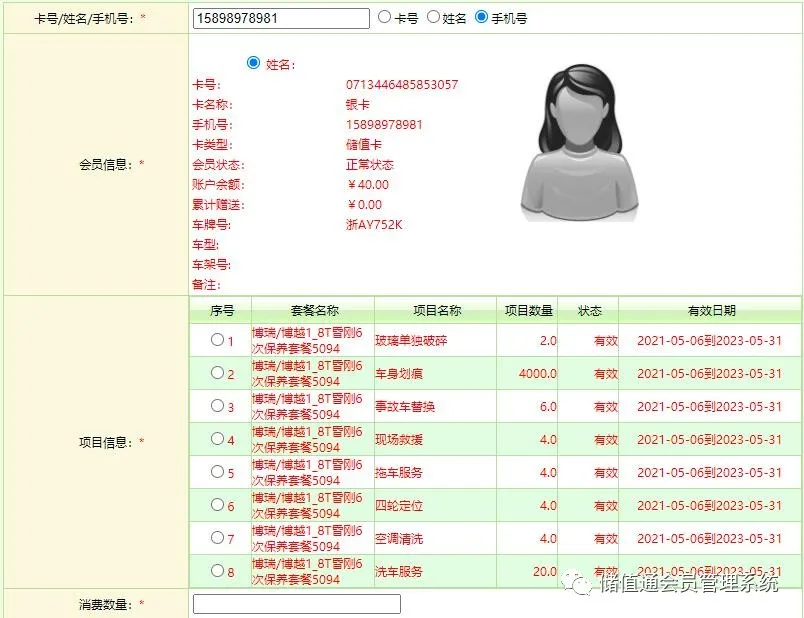Screen dimensions: 804x618
Task: Pick item 3 事故车替换 radio
Action: pyautogui.click(x=217, y=406)
